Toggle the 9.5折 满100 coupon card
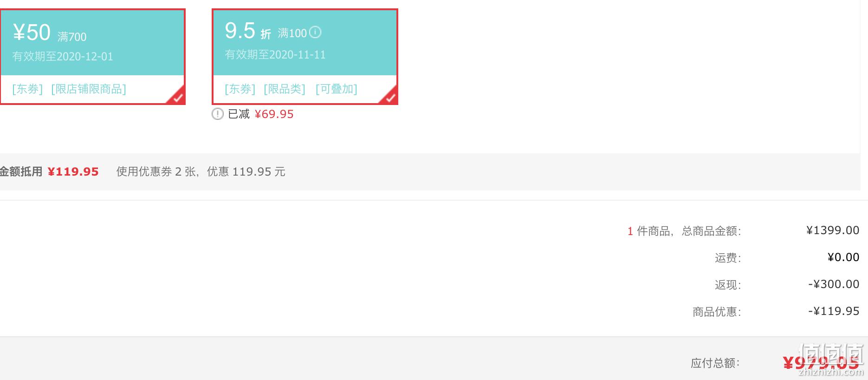The height and width of the screenshot is (380, 868). pyautogui.click(x=305, y=57)
